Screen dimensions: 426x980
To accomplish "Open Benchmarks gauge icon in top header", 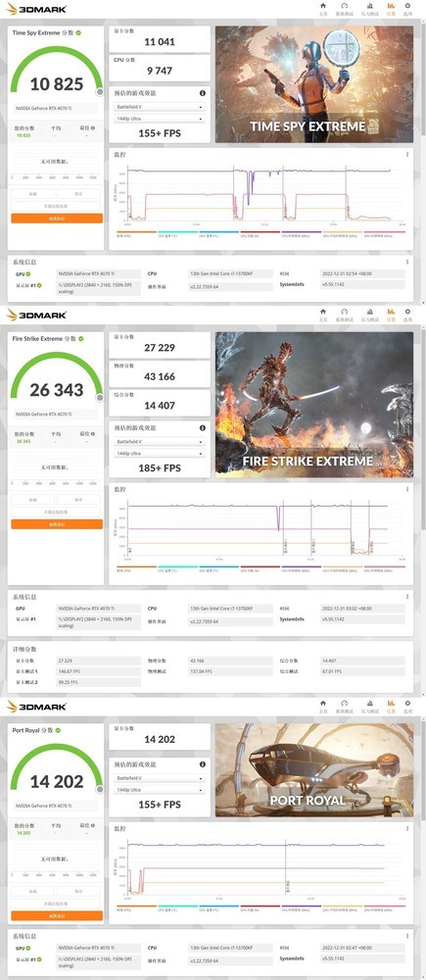I will coord(344,8).
